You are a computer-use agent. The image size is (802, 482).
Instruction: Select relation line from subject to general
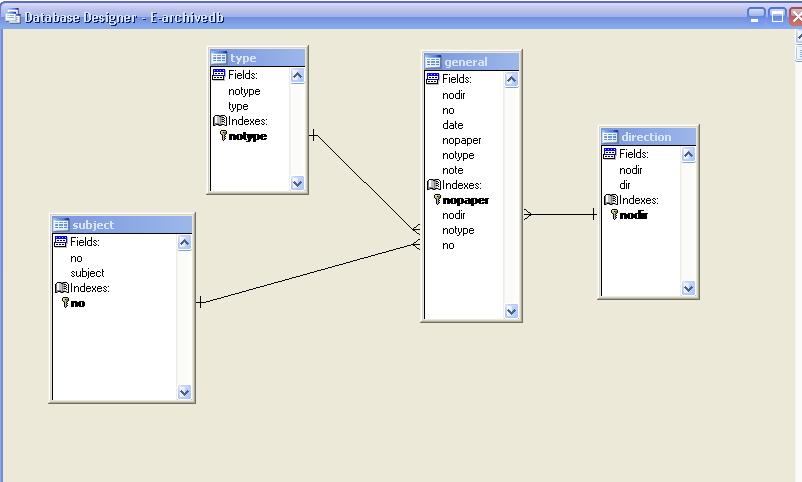(308, 273)
